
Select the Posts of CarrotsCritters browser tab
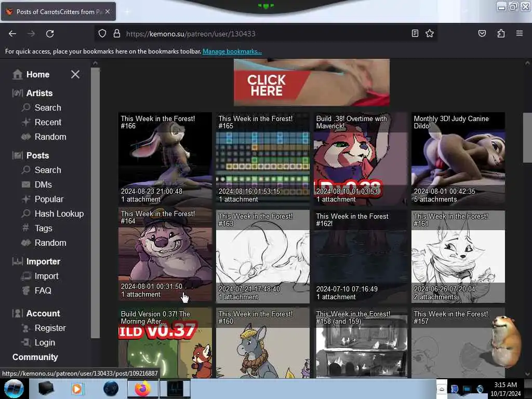(58, 11)
